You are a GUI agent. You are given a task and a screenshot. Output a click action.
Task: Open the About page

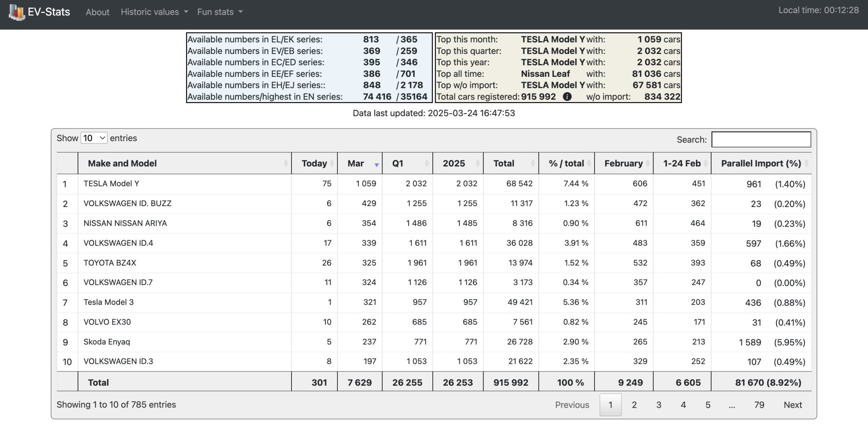[x=97, y=12]
